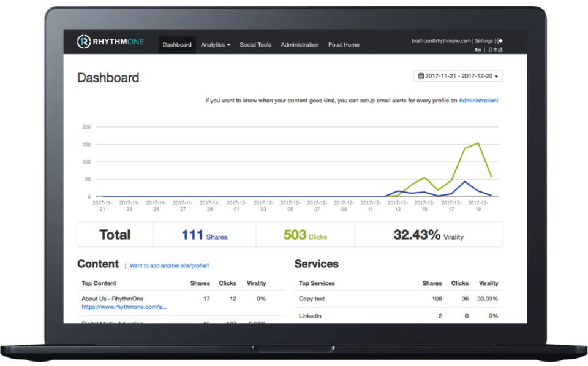Click the 111 Shares total box
The width and height of the screenshot is (588, 366).
205,235
